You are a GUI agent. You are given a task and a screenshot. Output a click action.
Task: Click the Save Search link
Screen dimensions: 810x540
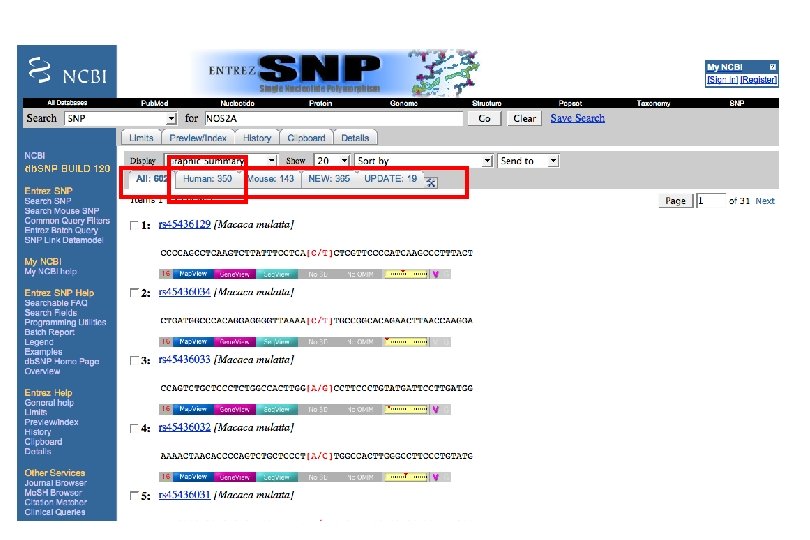(x=577, y=118)
